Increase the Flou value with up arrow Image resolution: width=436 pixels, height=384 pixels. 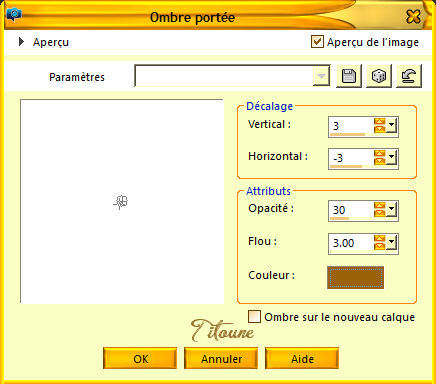point(379,239)
